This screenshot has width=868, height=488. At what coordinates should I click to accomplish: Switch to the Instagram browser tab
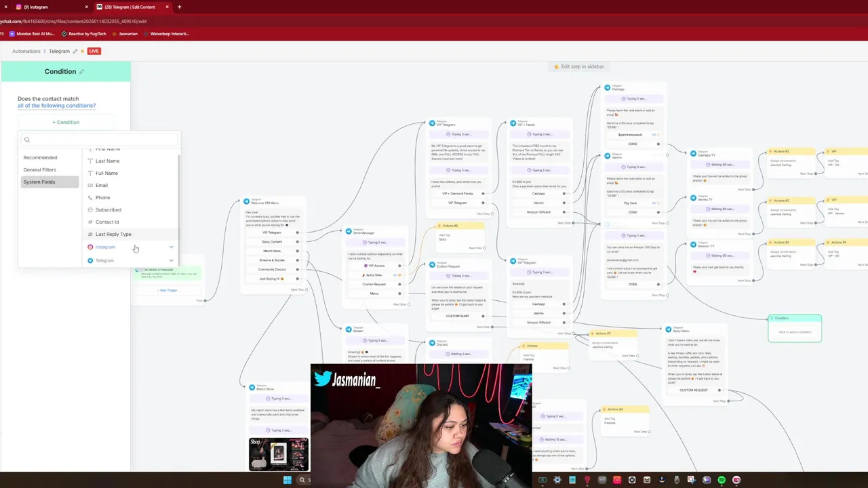coord(52,7)
